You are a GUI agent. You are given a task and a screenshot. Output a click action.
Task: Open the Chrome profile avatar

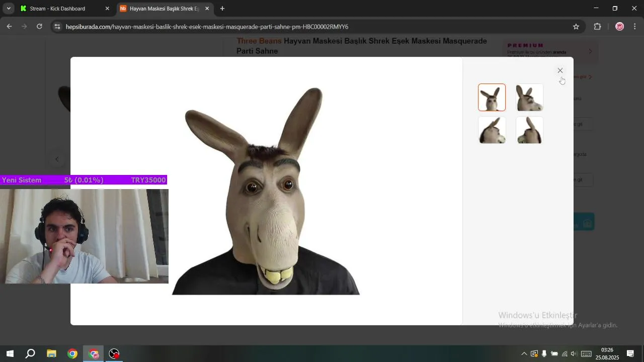(x=620, y=27)
